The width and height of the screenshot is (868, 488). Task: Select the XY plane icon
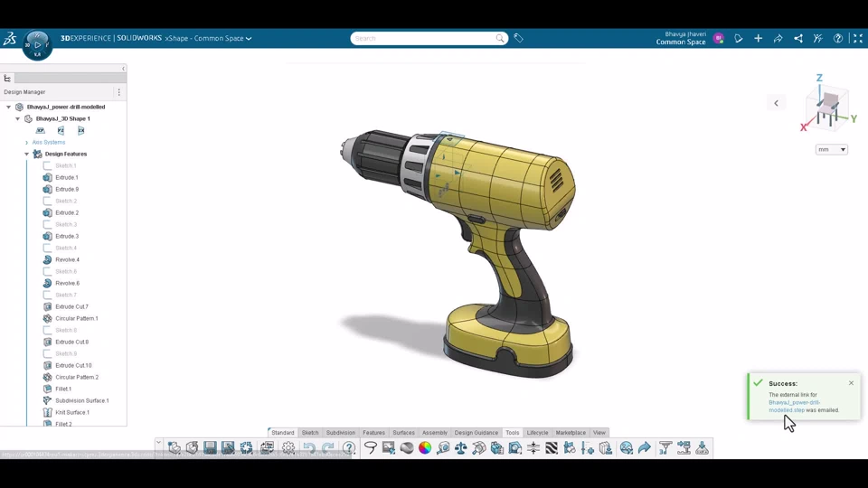(41, 130)
